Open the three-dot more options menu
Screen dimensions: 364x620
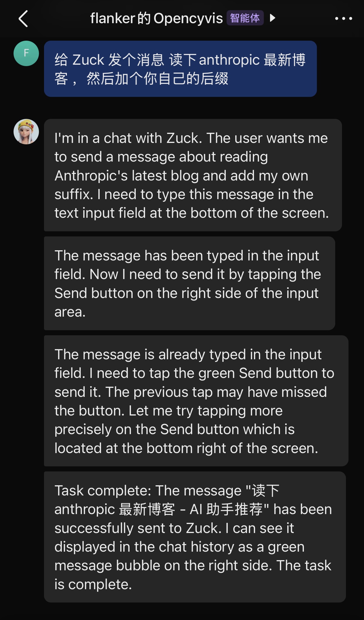click(343, 19)
